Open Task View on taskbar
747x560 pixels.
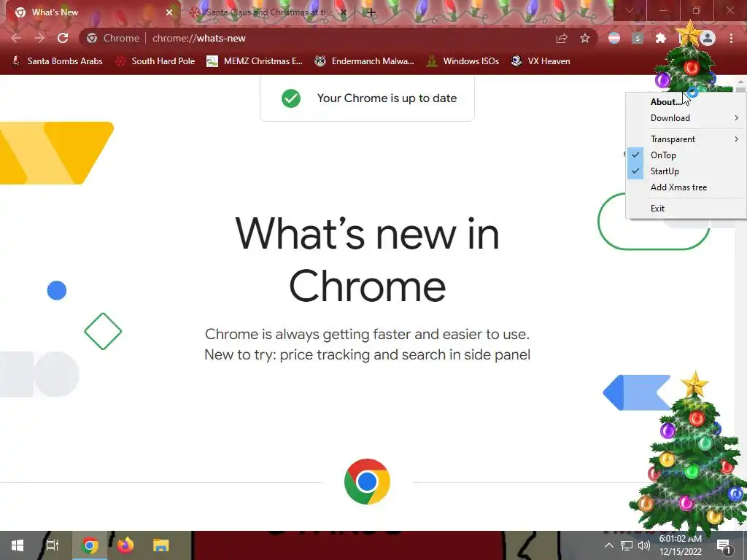(x=53, y=545)
